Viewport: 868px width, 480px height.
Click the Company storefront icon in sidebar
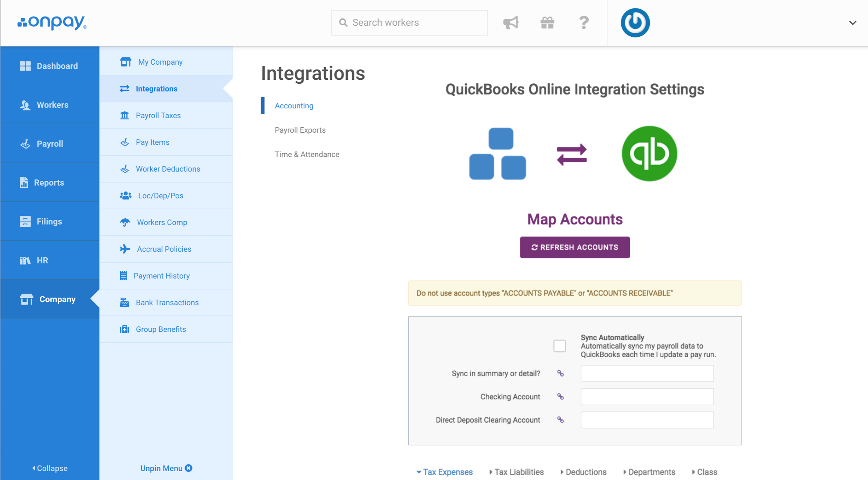26,300
